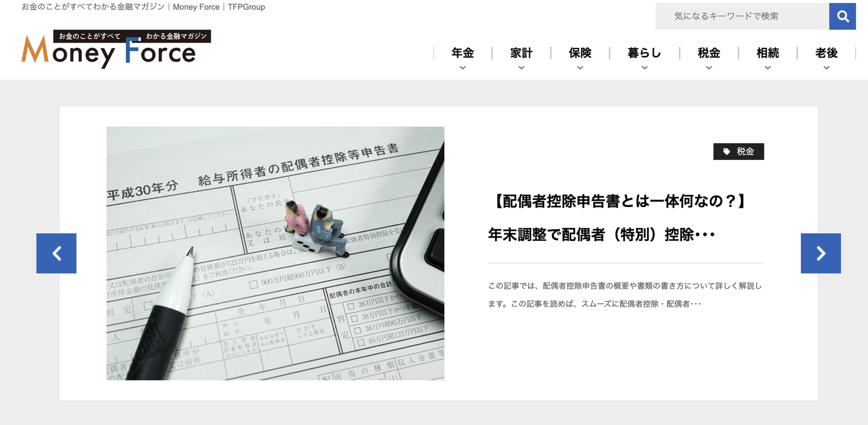Open the 税金 menu item
868x425 pixels.
point(708,53)
